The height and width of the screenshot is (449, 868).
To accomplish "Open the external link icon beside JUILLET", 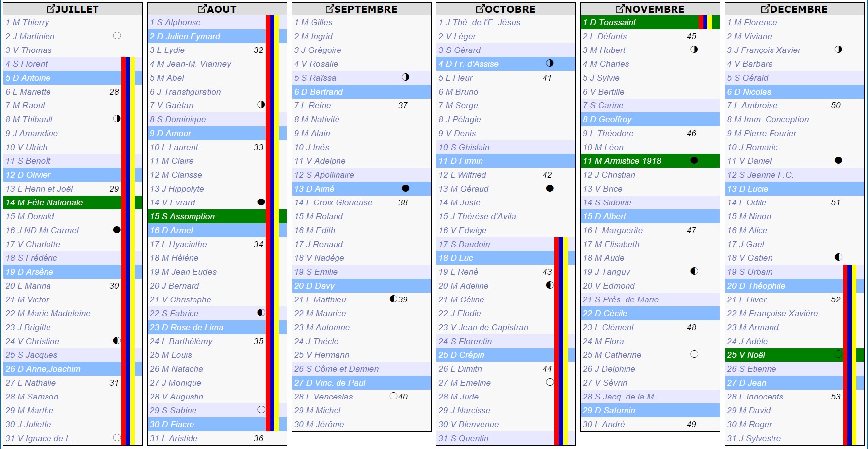I will [51, 9].
